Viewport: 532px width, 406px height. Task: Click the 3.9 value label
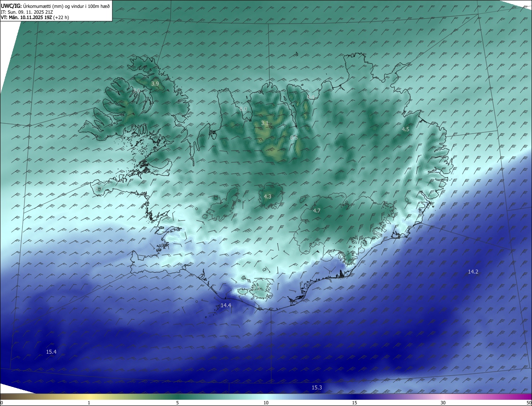(155, 83)
